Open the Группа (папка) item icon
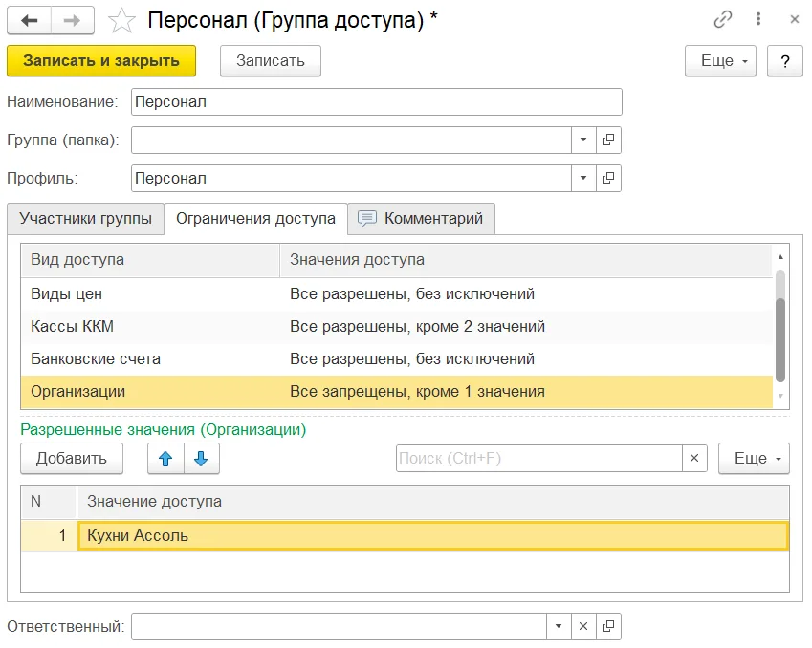The height and width of the screenshot is (648, 812). pyautogui.click(x=608, y=140)
